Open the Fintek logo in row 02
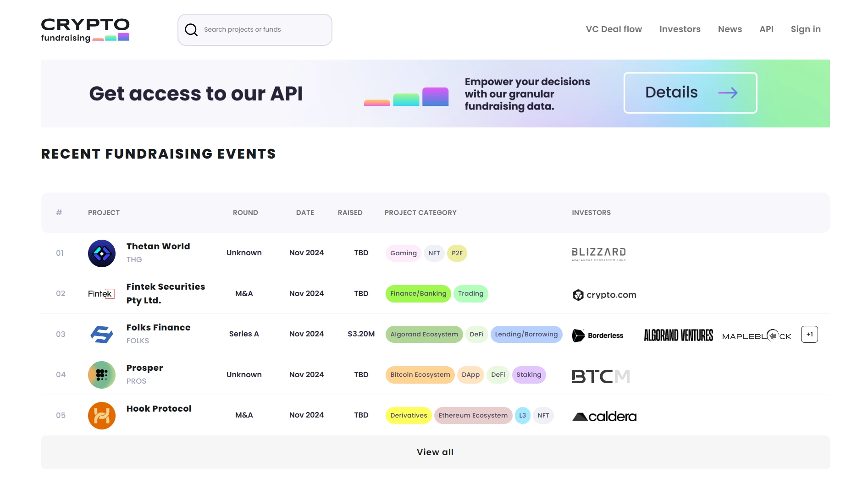 (101, 294)
